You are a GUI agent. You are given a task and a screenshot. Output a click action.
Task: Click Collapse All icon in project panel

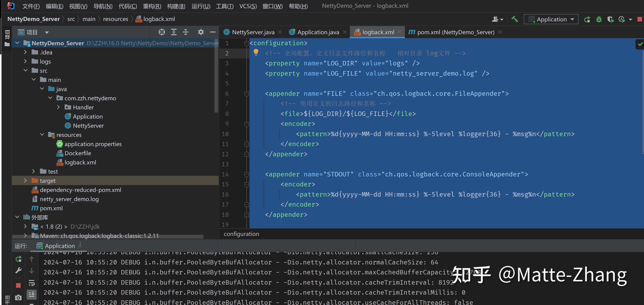pyautogui.click(x=185, y=32)
